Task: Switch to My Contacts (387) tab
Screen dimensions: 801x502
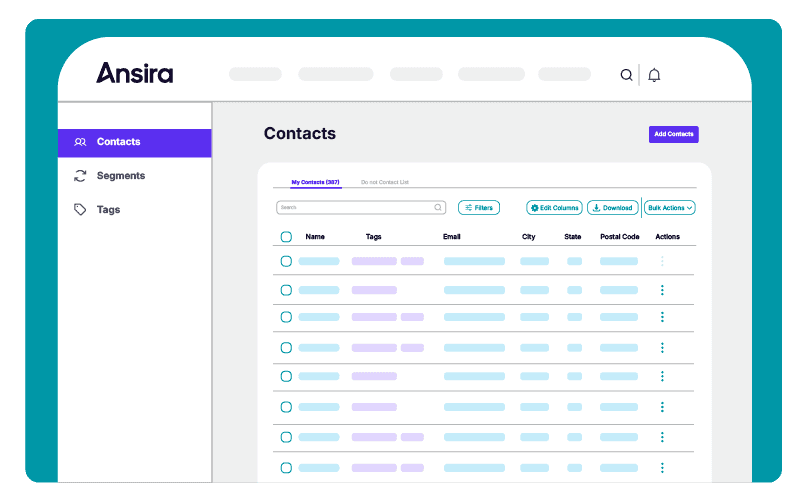Action: coord(315,182)
